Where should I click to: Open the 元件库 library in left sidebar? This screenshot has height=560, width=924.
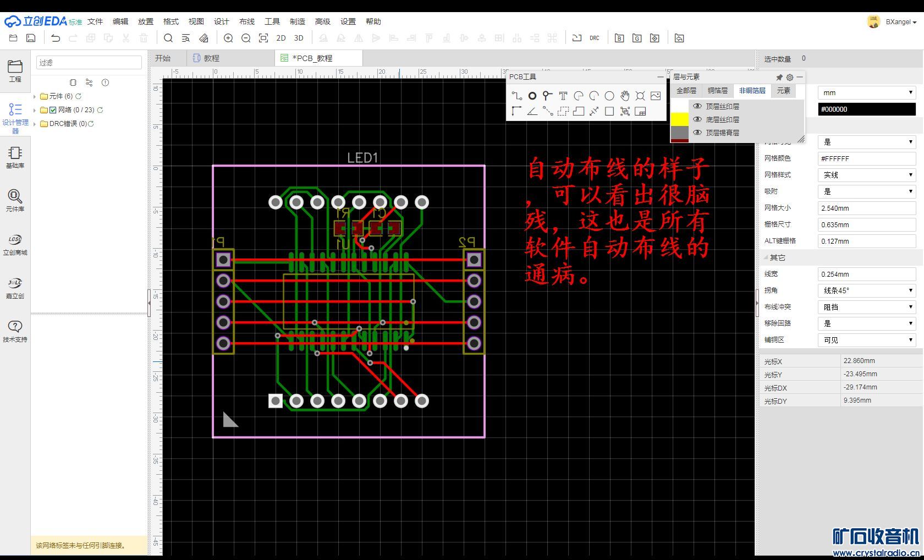tap(15, 200)
